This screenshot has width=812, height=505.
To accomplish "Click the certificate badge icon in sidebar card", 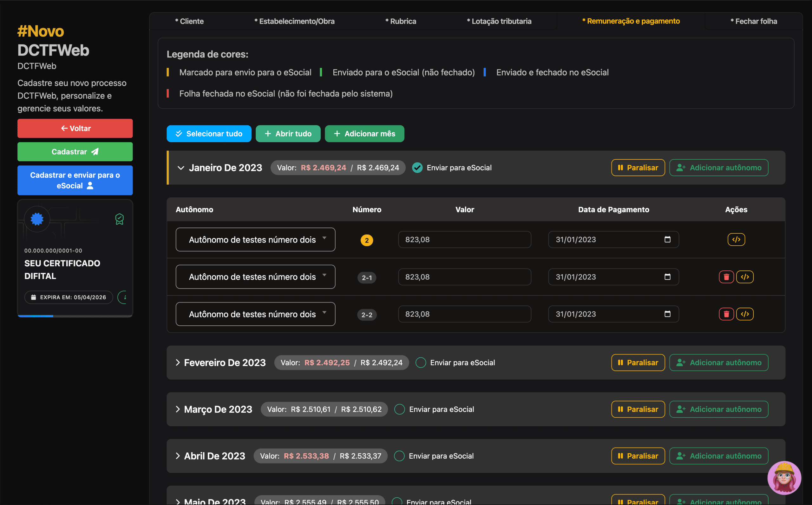I will (x=120, y=219).
